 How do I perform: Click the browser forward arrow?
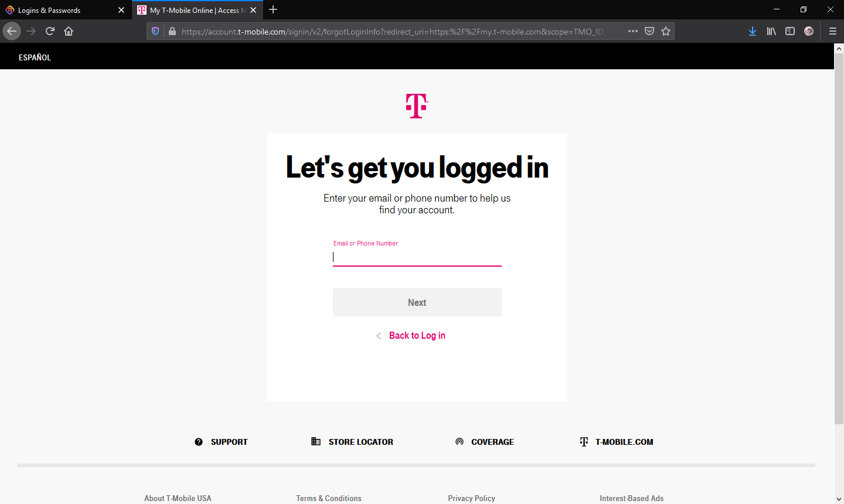31,31
